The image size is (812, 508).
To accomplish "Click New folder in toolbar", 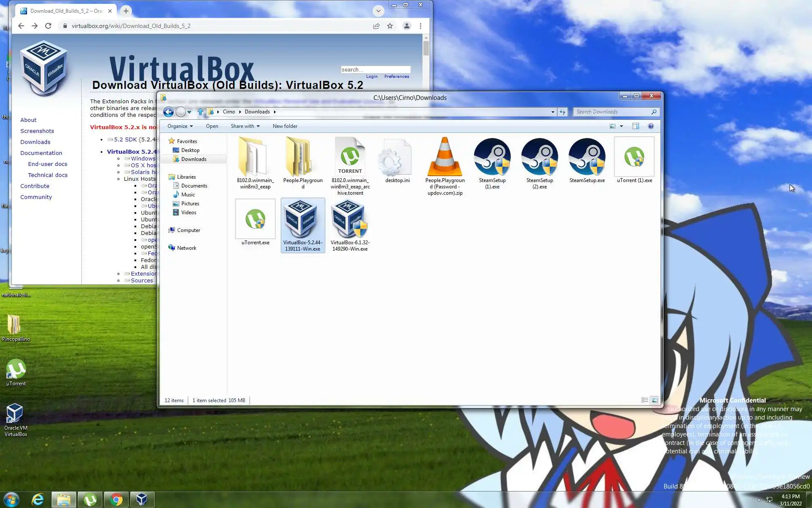I will (285, 126).
